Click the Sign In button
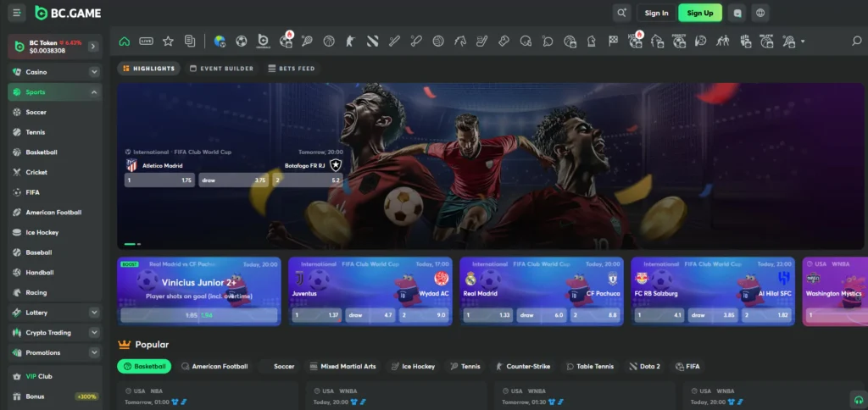The image size is (868, 410). pos(657,13)
